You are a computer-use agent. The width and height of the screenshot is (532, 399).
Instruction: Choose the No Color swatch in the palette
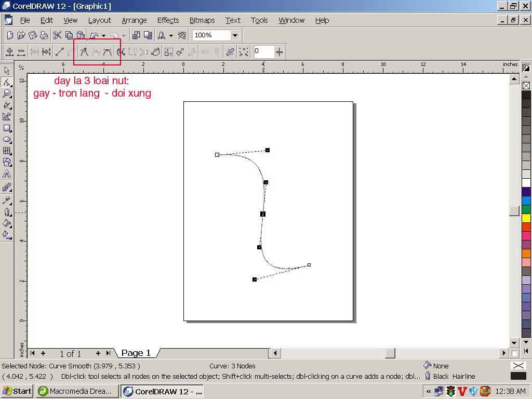pos(526,86)
